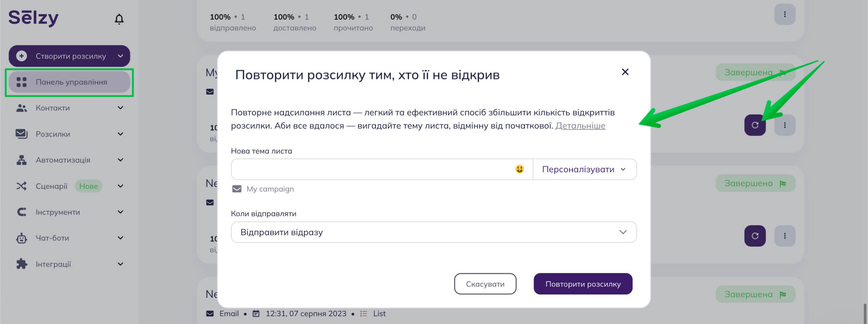868x324 pixels.
Task: Follow the Детальніше link
Action: click(x=580, y=126)
